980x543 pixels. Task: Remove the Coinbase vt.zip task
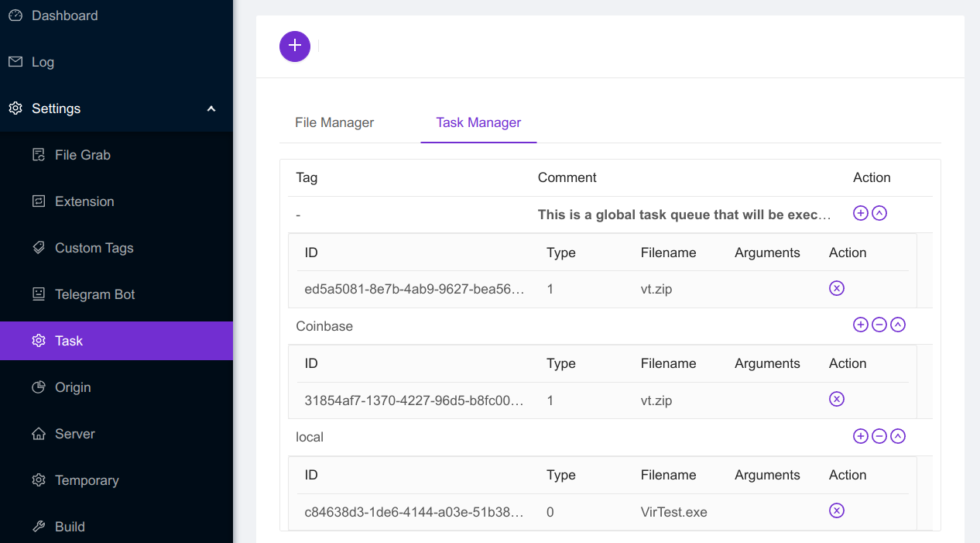[x=836, y=399]
